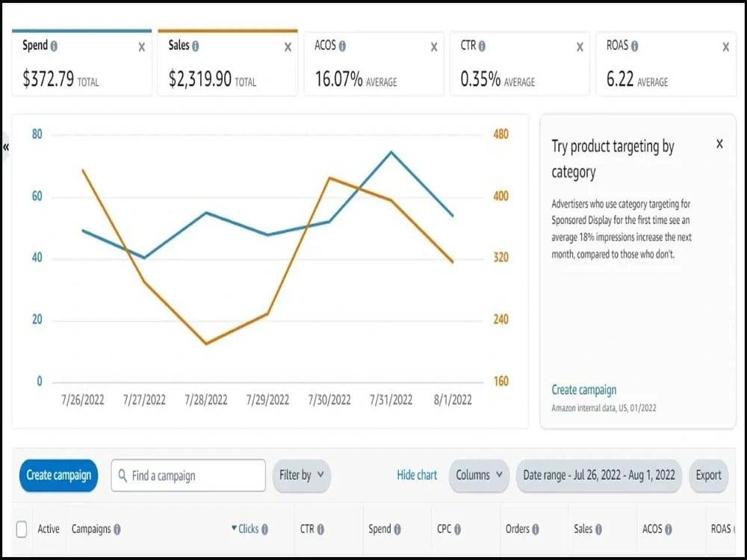The width and height of the screenshot is (747, 560).
Task: Export the campaign data
Action: tap(708, 475)
